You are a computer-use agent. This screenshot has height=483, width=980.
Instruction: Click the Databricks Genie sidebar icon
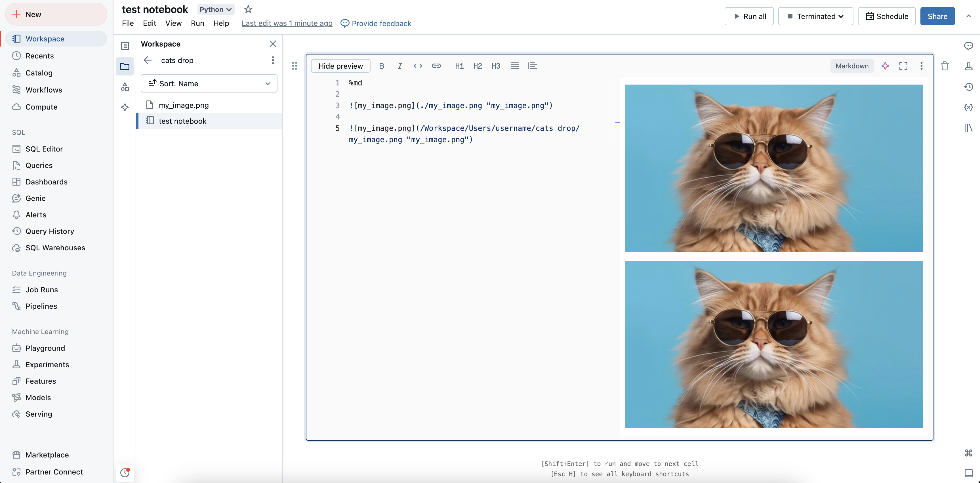pyautogui.click(x=16, y=198)
